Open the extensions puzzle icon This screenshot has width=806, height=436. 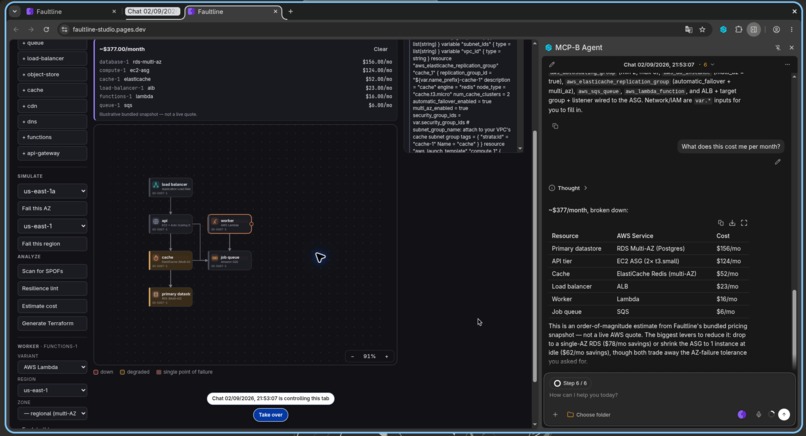(x=739, y=30)
